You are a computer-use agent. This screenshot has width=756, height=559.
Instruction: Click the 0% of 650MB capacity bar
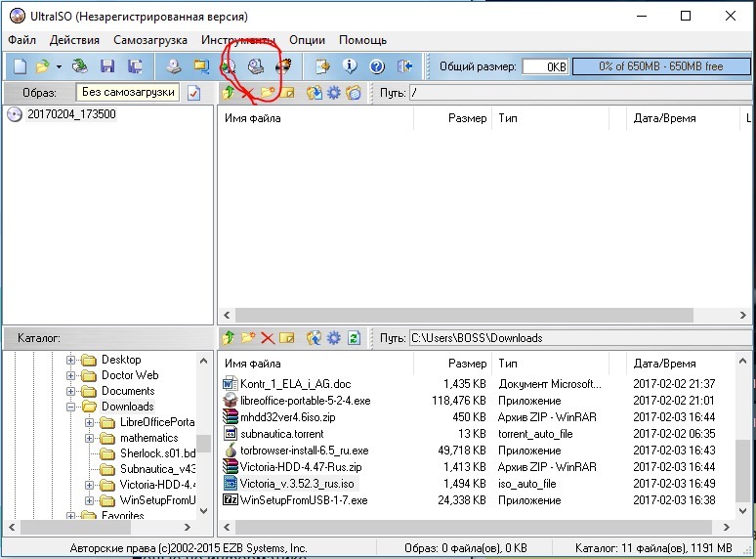click(661, 66)
